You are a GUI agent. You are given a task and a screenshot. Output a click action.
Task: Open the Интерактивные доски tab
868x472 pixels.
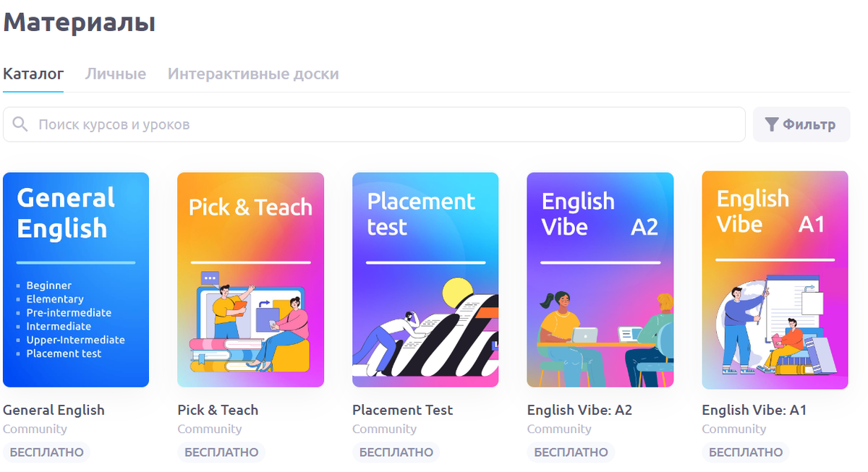253,74
